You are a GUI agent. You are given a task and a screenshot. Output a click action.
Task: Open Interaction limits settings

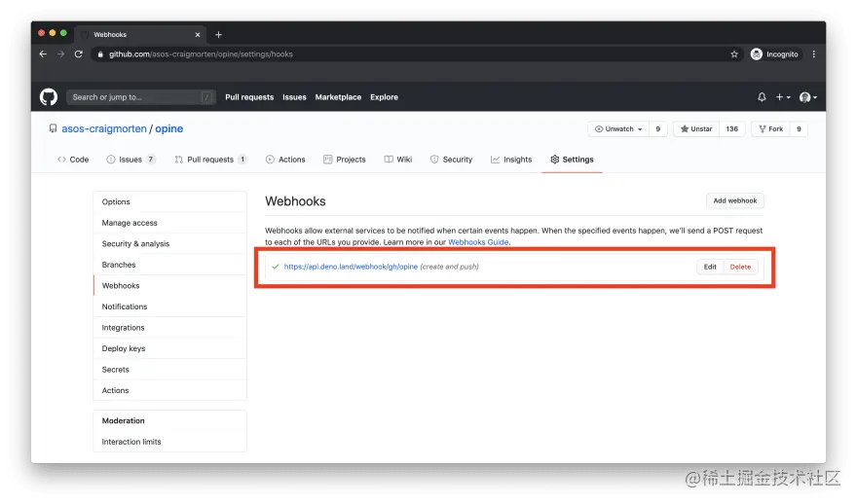[x=170, y=442]
